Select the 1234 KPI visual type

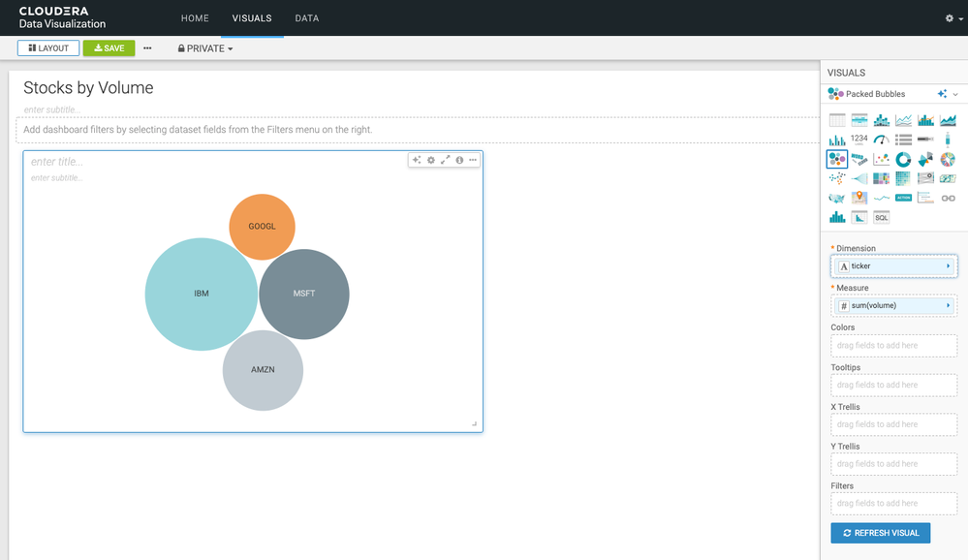pyautogui.click(x=859, y=139)
